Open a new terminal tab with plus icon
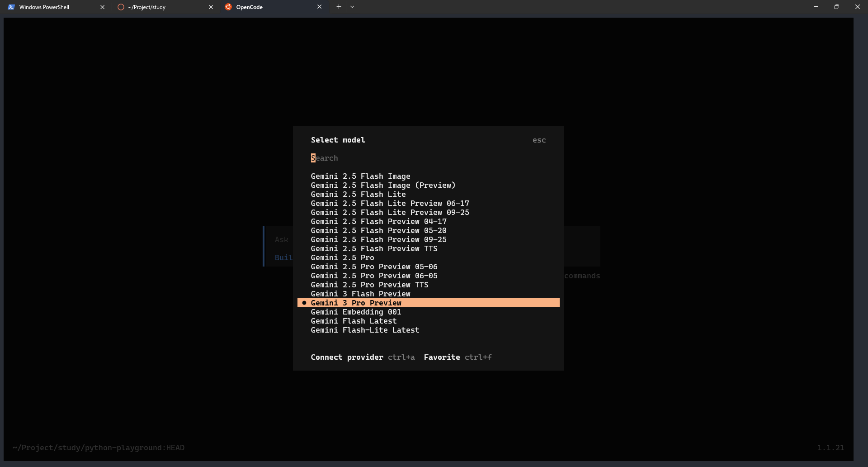 click(x=339, y=7)
